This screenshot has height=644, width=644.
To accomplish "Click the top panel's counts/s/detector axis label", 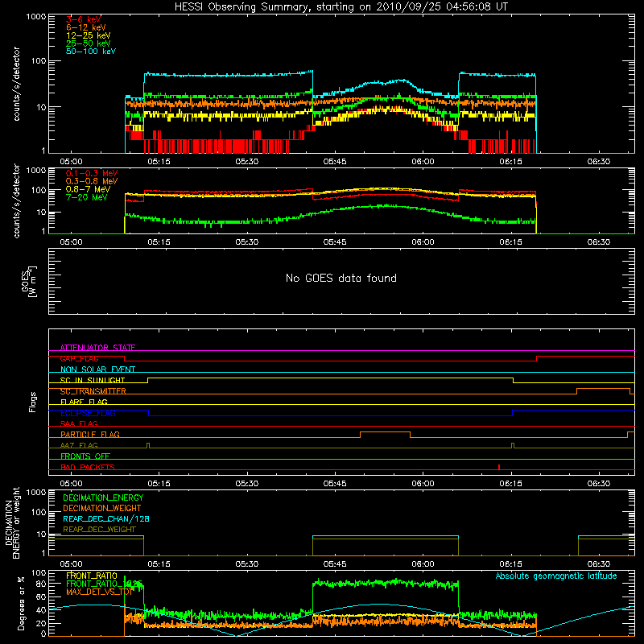I will coord(17,84).
